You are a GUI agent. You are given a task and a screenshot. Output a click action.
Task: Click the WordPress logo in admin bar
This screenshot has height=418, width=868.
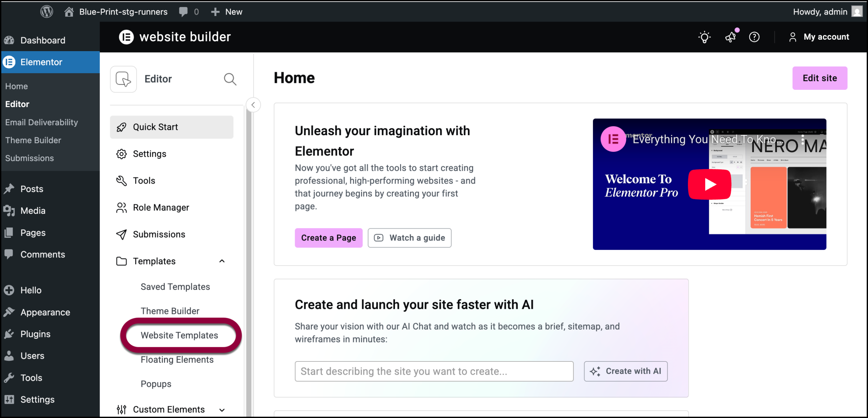point(46,12)
